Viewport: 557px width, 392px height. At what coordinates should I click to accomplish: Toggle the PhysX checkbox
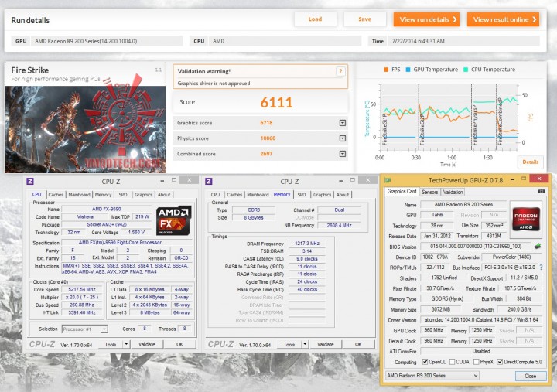(477, 362)
